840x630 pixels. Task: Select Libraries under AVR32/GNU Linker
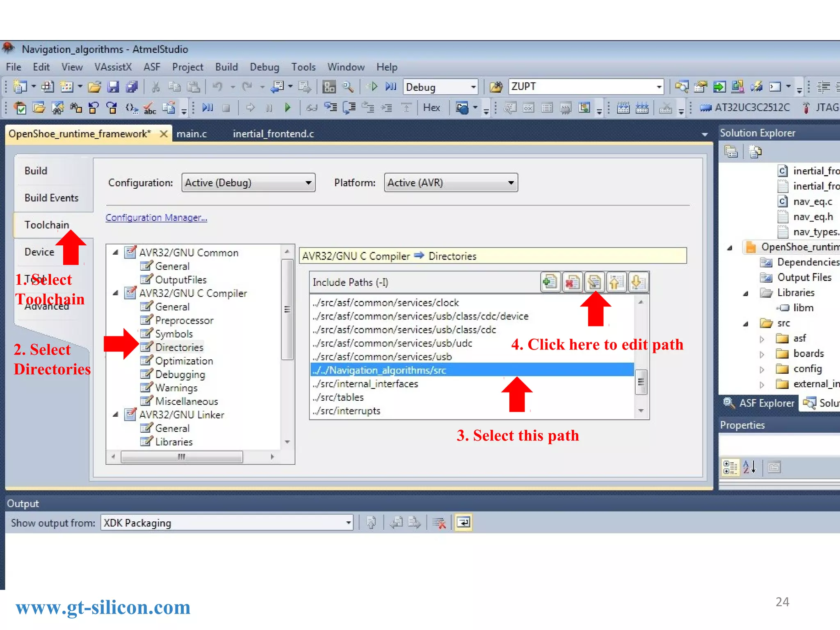pos(174,442)
